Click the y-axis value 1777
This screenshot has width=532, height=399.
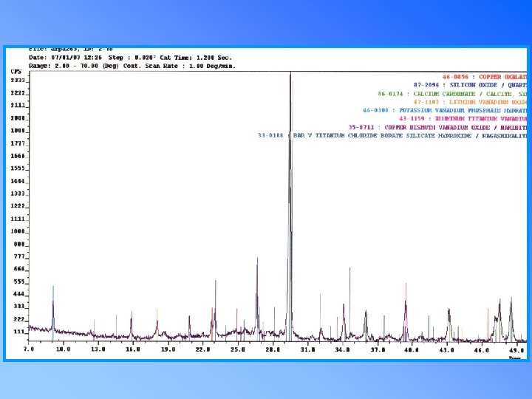pyautogui.click(x=18, y=143)
